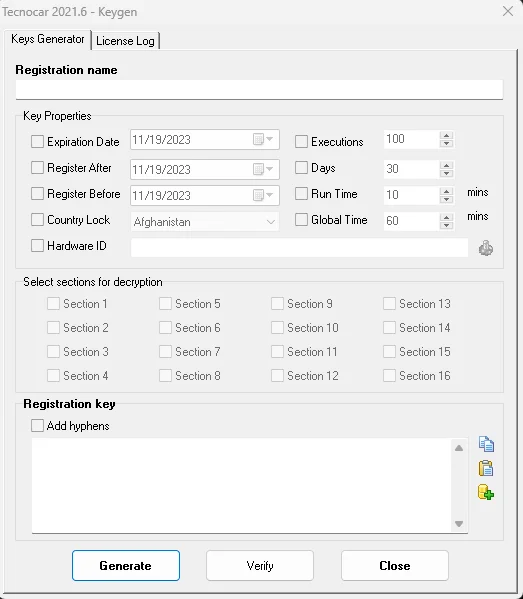Click the add key to database icon
Screen dimensions: 523x599
[x=486, y=492]
